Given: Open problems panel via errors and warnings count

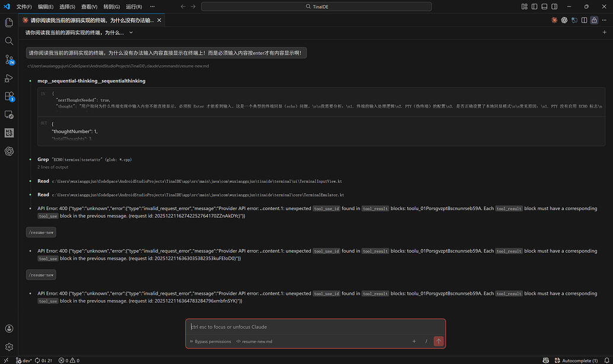Looking at the screenshot, I should [69, 360].
